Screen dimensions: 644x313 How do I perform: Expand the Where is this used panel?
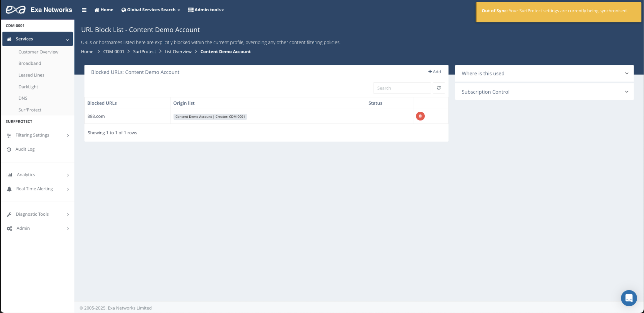544,73
